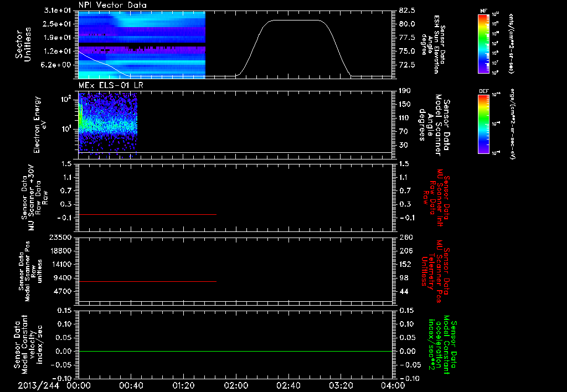Viewport: 567px width, 392px height.
Task: Click the NPI Vector Data panel title
Action: [112, 5]
